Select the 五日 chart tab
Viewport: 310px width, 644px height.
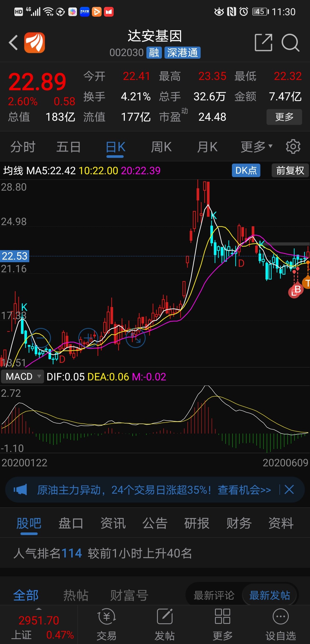tap(68, 147)
